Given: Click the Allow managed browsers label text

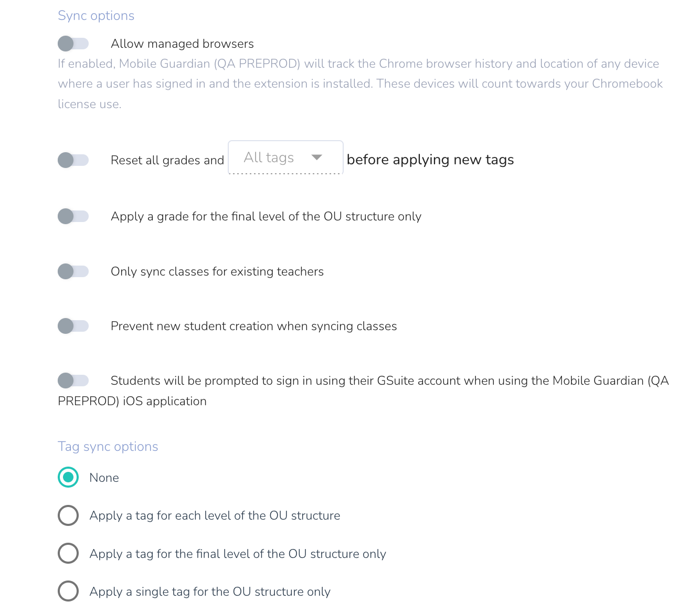Looking at the screenshot, I should [182, 44].
